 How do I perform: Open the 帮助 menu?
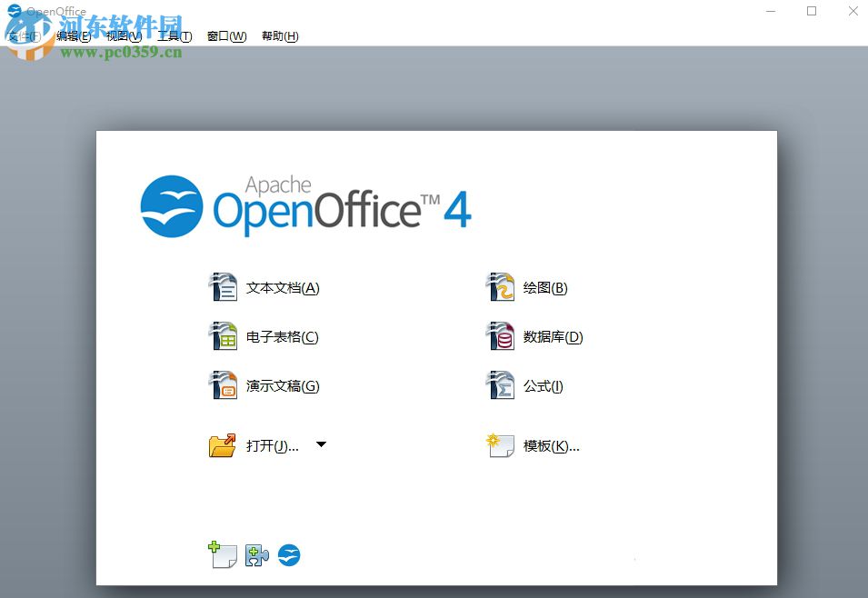click(279, 36)
